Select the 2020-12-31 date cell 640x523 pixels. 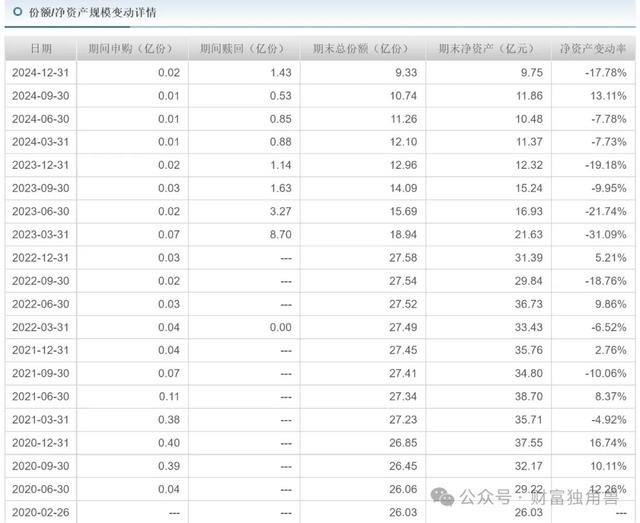(x=40, y=443)
